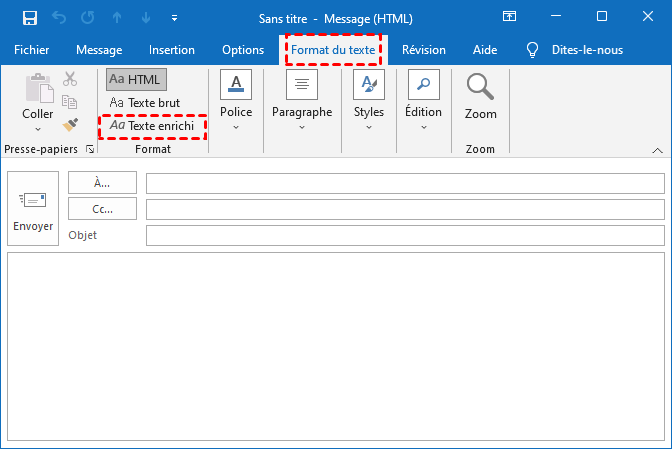Click the Police font icon
672x449 pixels.
(x=236, y=84)
